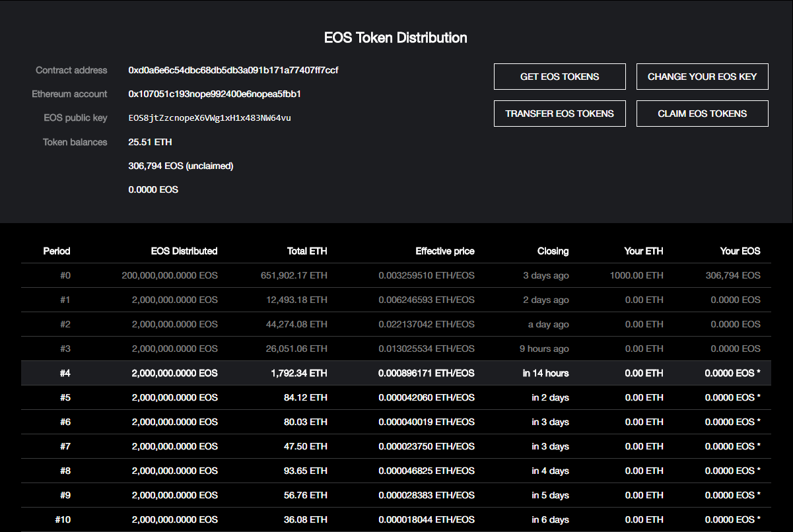
Task: Click the Closing column header
Action: tap(553, 251)
